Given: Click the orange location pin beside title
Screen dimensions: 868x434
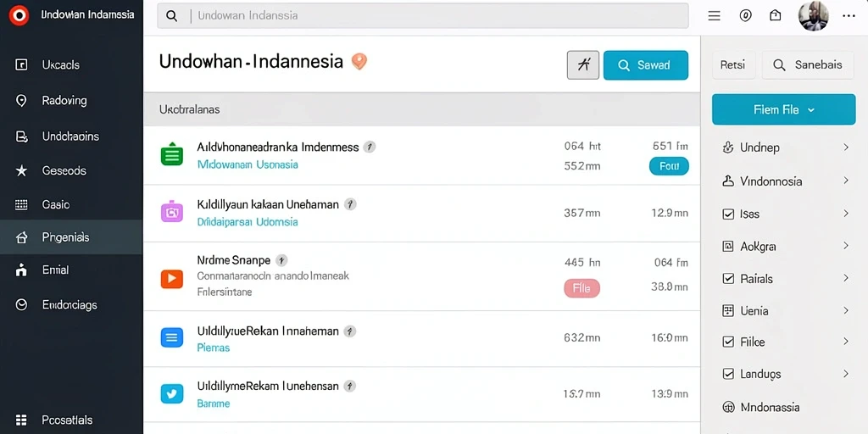Looking at the screenshot, I should tap(359, 61).
